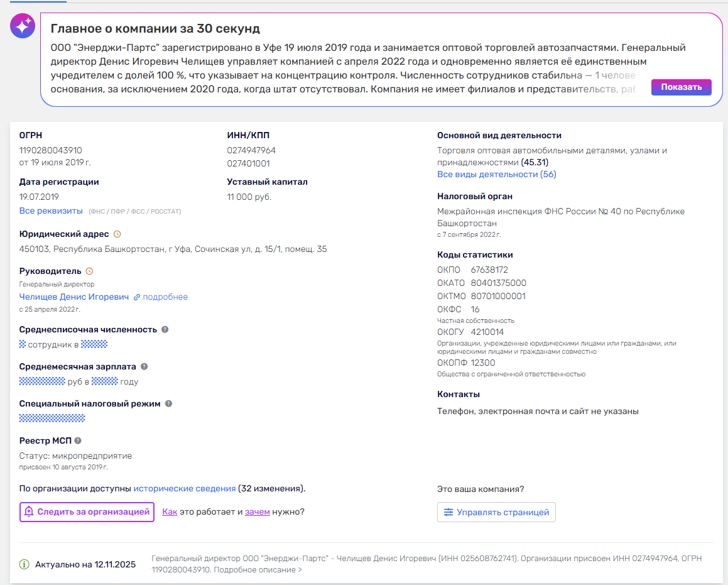Screen dimensions: 728x585
Task: Open the help icon for Среднемесячная зарплата
Action: pos(144,367)
